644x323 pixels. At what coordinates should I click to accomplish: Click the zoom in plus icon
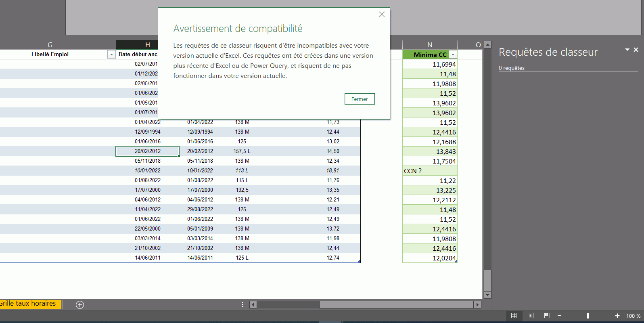tap(617, 316)
